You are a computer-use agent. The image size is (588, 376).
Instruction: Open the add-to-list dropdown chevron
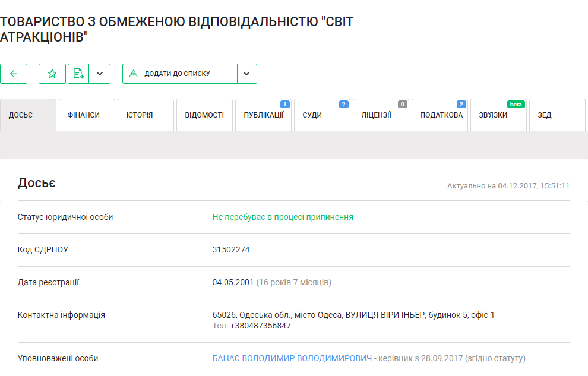[x=246, y=74]
